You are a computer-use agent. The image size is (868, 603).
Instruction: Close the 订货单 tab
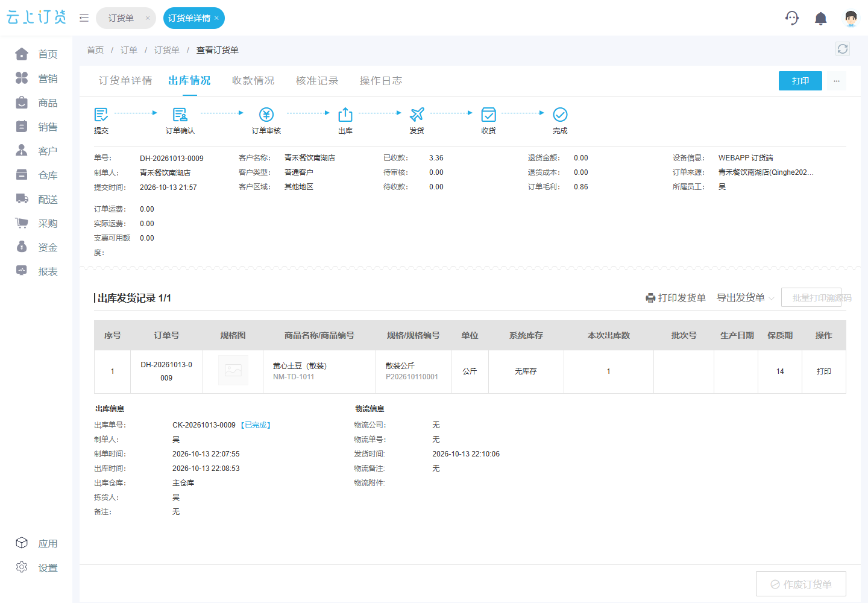[x=148, y=18]
